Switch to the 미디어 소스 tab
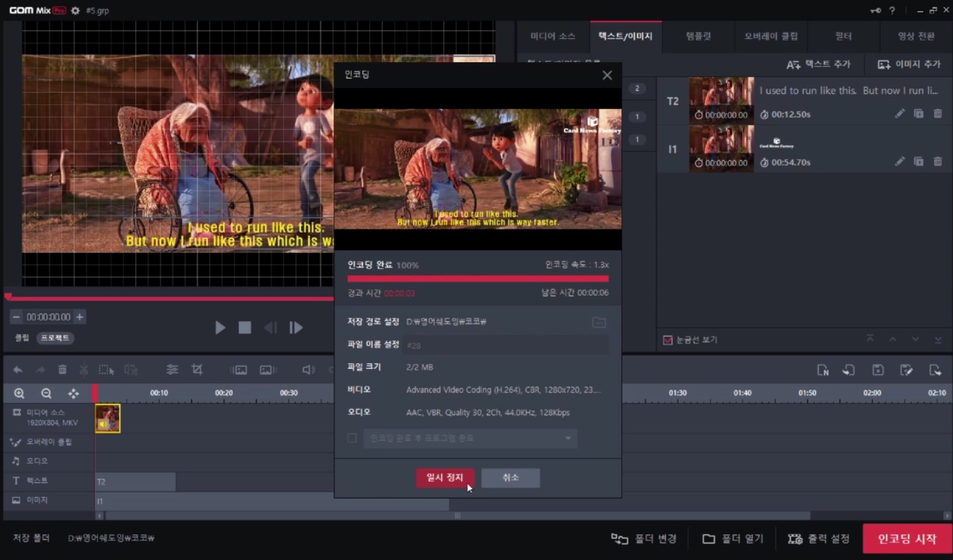This screenshot has width=953, height=560. coord(553,36)
